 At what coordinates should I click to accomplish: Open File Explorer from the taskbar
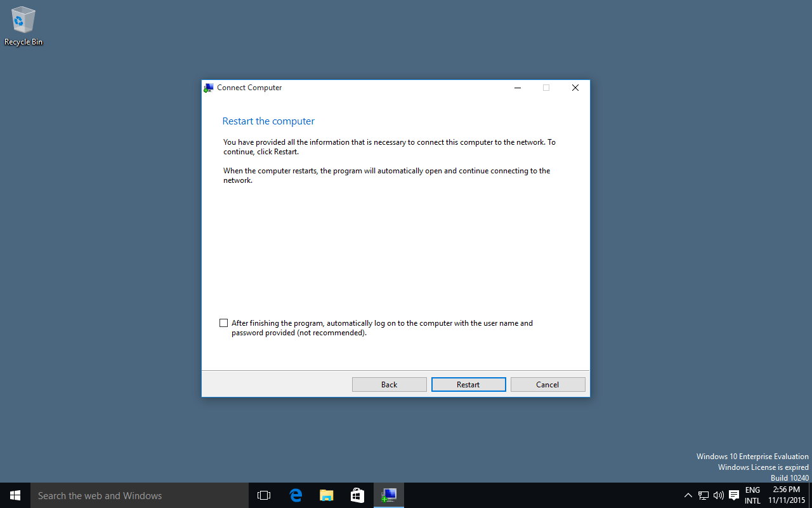327,495
